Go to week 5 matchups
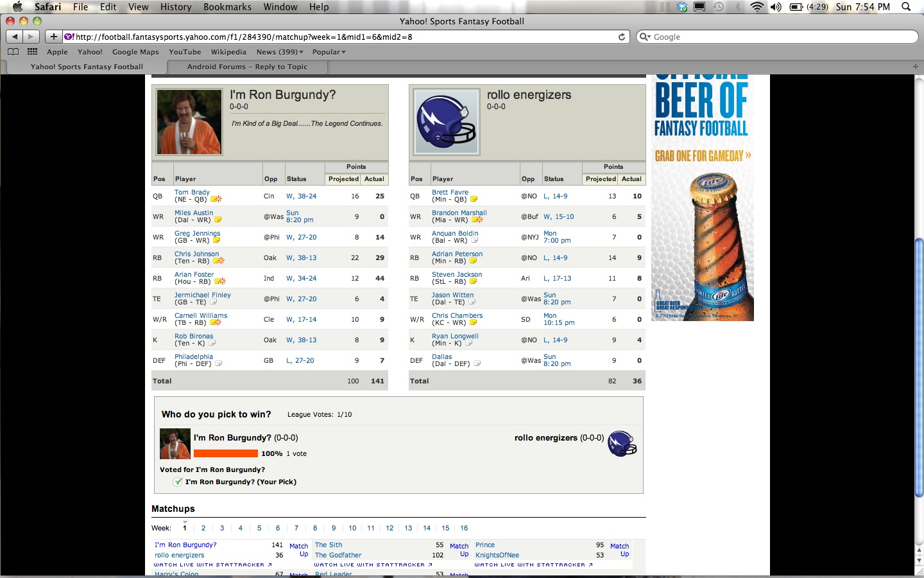 pos(259,528)
